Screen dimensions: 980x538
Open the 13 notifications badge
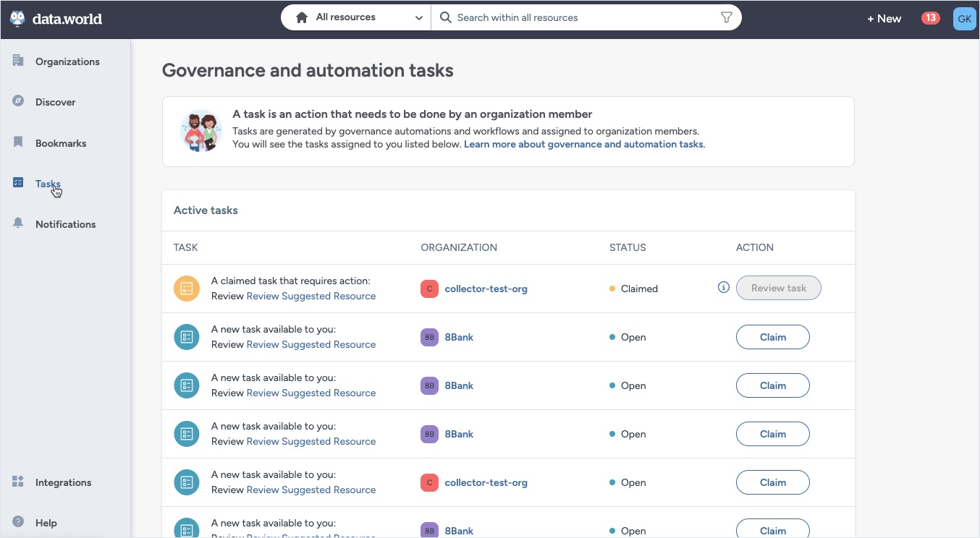tap(930, 18)
